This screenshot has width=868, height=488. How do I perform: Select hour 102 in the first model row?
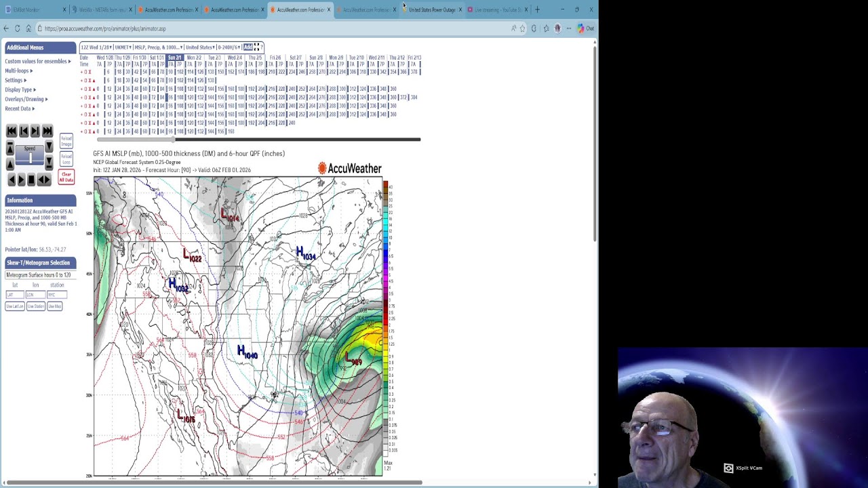(x=180, y=72)
